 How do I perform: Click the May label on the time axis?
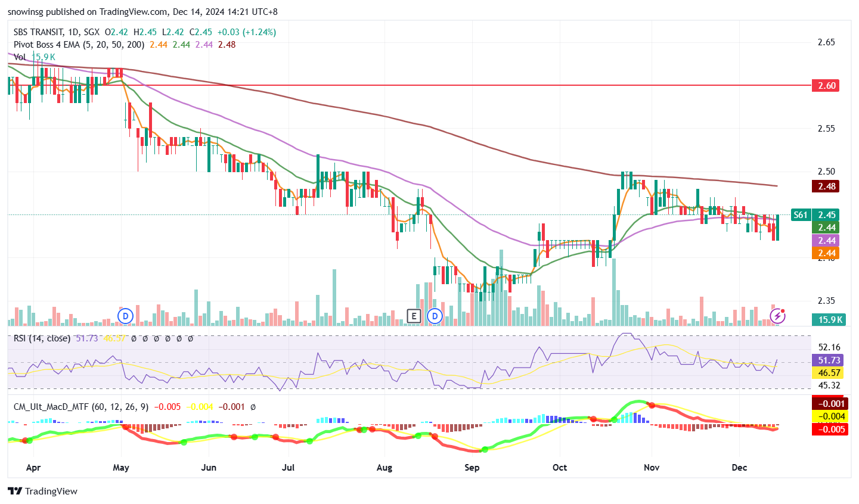click(x=121, y=468)
